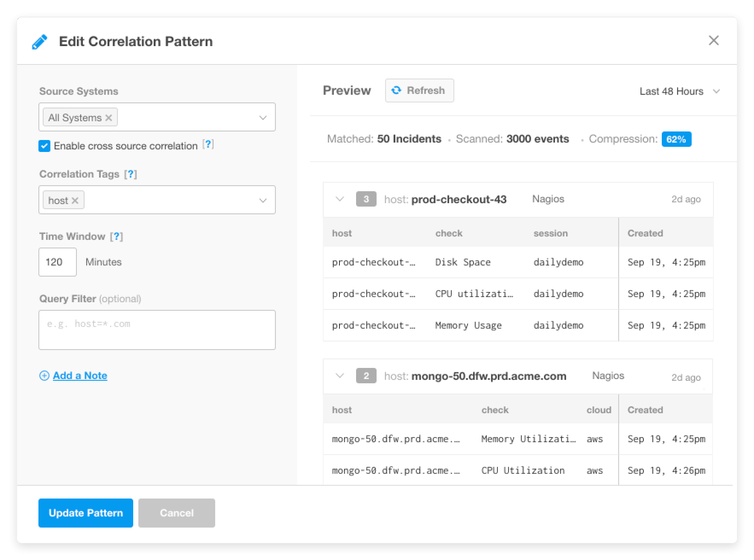Open the Correlation Tags dropdown

(x=263, y=200)
